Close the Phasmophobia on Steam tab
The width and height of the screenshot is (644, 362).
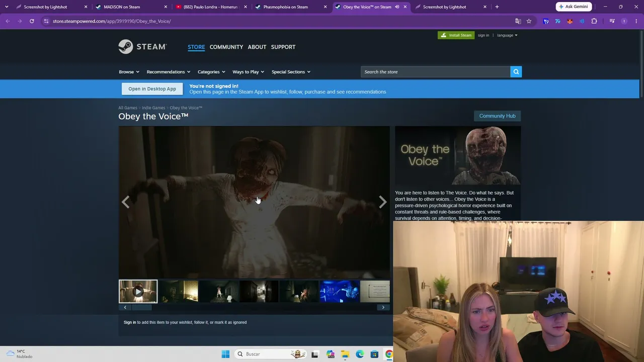pos(325,7)
